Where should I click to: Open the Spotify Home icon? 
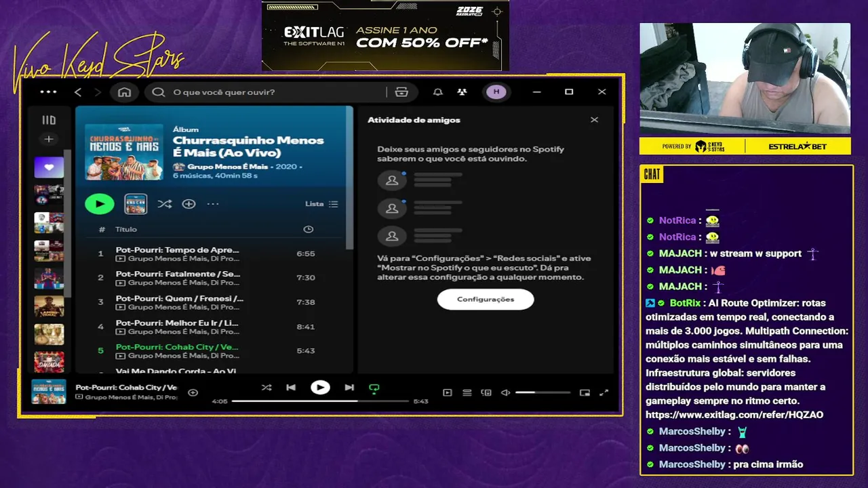click(124, 92)
